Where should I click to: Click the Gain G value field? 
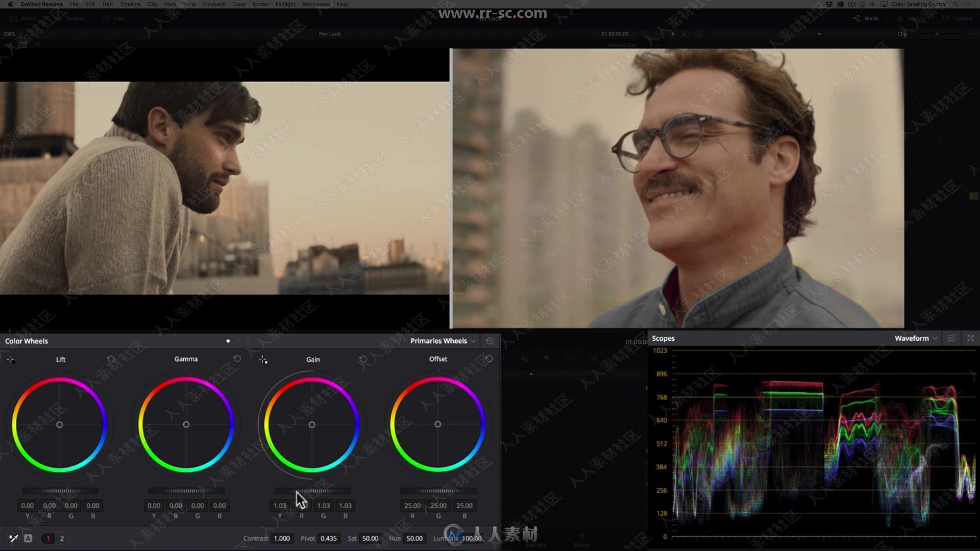[324, 506]
